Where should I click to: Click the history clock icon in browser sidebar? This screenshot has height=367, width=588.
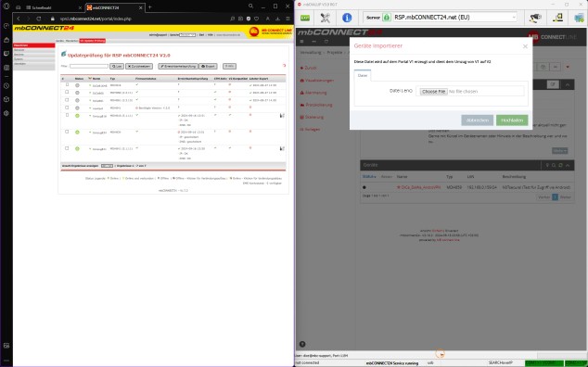coord(6,86)
